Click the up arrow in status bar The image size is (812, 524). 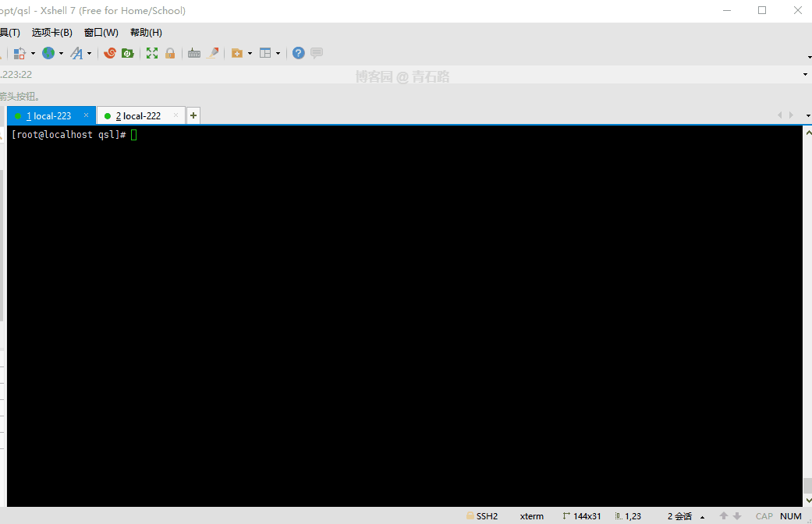pyautogui.click(x=724, y=515)
